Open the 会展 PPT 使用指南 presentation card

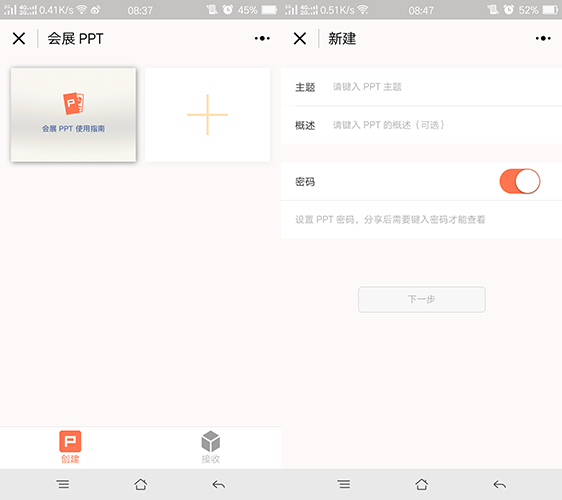click(x=73, y=115)
